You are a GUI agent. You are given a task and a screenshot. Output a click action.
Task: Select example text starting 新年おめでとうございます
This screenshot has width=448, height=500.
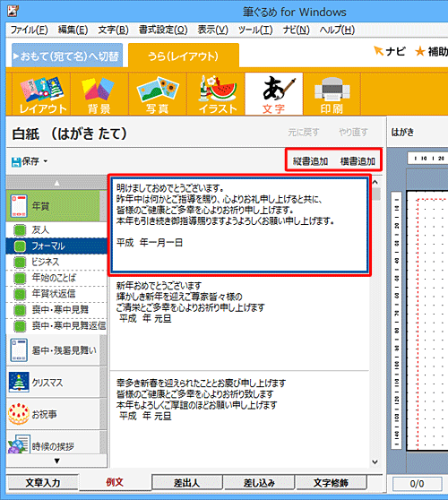239,323
